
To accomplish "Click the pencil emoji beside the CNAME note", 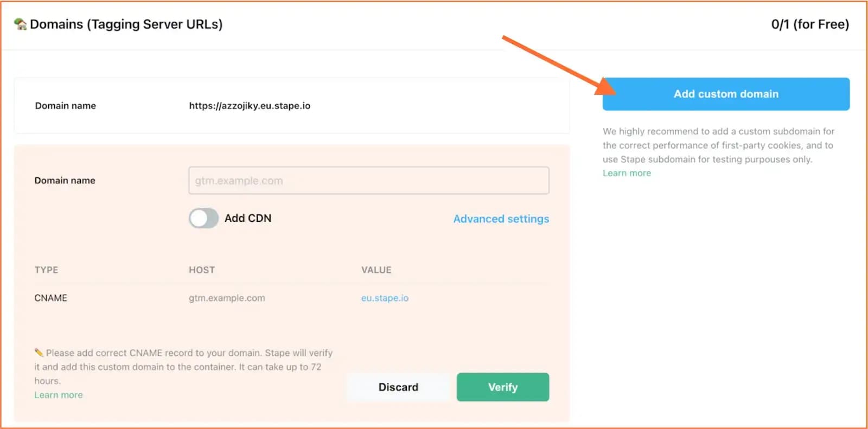I will point(40,352).
